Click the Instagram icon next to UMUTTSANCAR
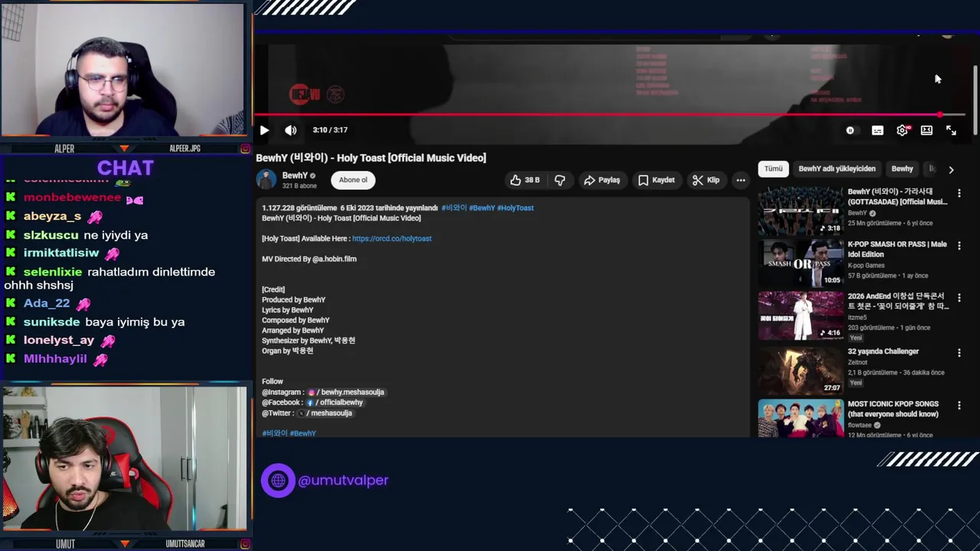The height and width of the screenshot is (551, 980). click(245, 544)
